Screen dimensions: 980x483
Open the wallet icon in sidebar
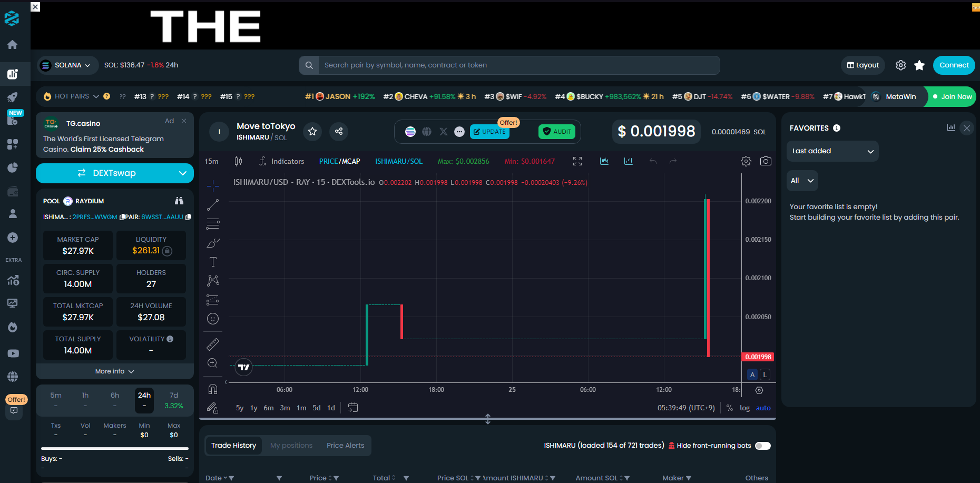(x=13, y=191)
